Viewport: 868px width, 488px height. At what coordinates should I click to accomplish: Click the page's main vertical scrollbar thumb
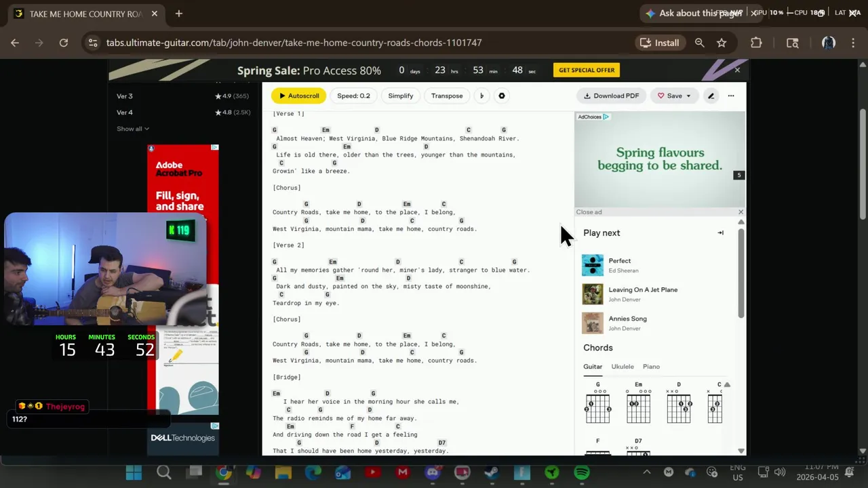(863, 163)
